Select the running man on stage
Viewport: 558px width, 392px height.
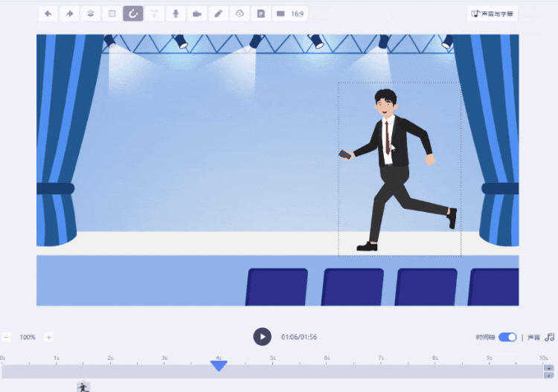point(399,170)
